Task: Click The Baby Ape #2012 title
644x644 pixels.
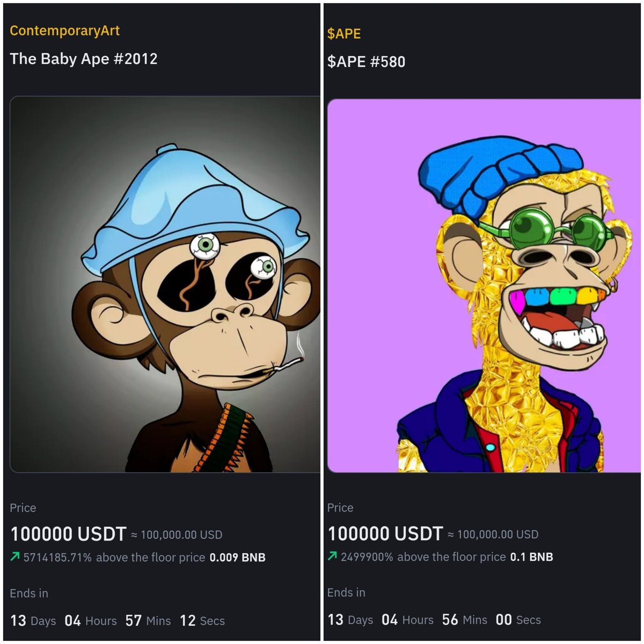Action: tap(84, 58)
